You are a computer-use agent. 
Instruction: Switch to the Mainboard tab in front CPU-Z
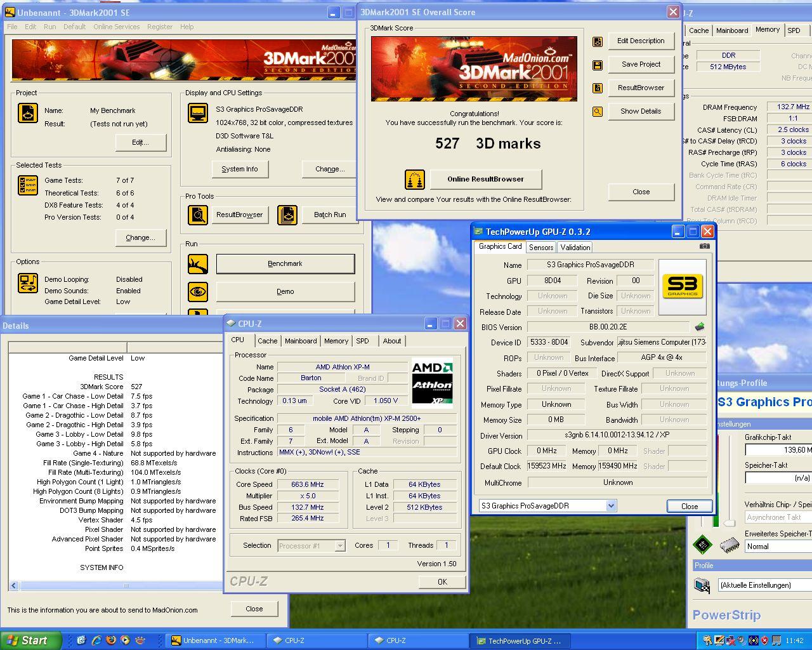click(x=301, y=341)
